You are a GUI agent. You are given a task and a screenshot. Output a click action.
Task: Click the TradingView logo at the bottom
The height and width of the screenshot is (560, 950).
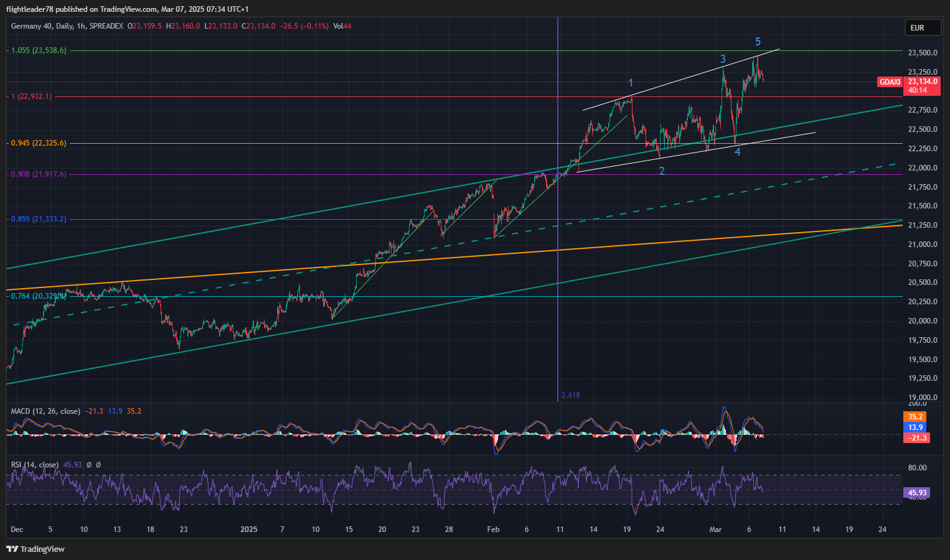tap(35, 549)
